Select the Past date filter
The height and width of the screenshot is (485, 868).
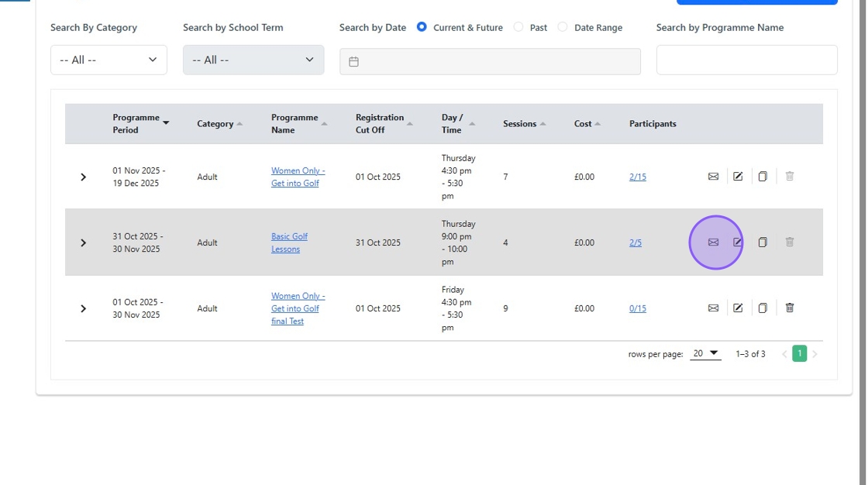coord(518,27)
